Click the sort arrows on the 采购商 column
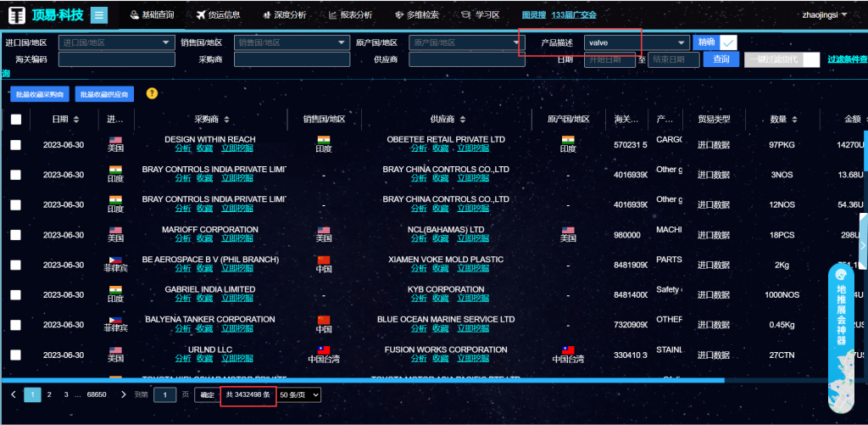 coord(226,120)
